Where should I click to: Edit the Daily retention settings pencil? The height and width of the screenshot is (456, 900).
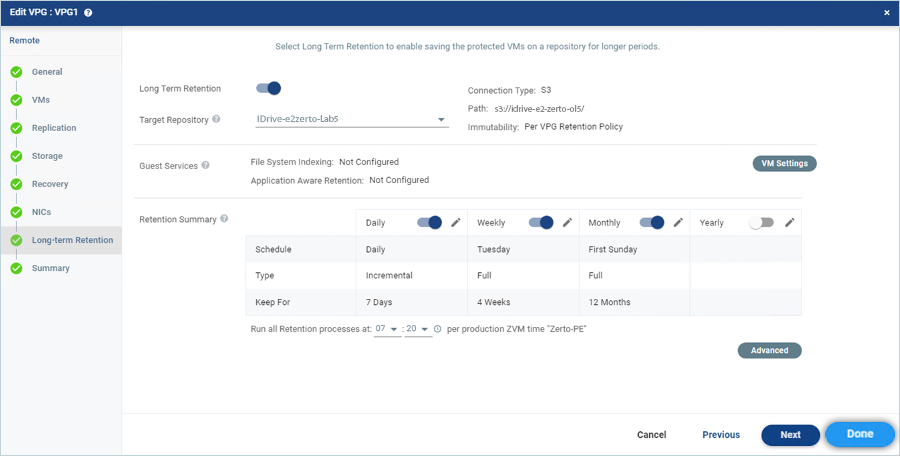pos(456,223)
